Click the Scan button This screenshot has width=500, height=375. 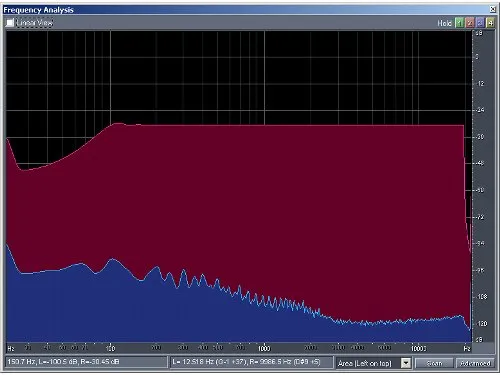[x=434, y=363]
